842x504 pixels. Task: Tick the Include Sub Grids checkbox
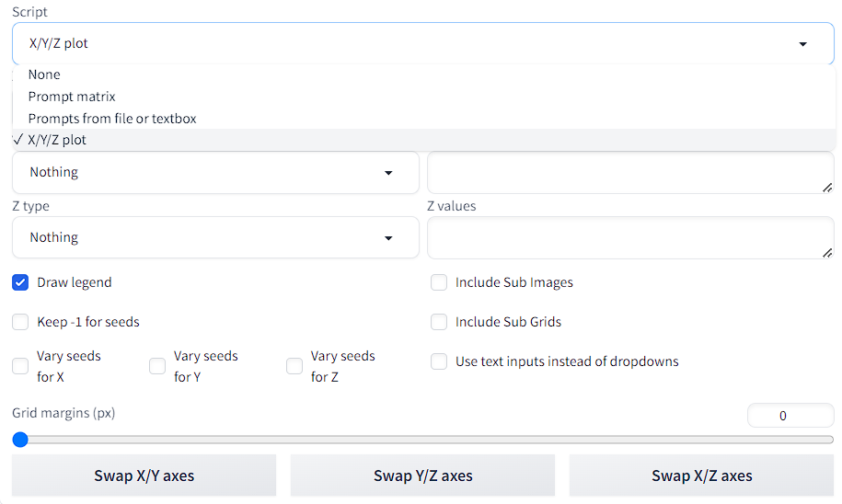[x=439, y=322]
